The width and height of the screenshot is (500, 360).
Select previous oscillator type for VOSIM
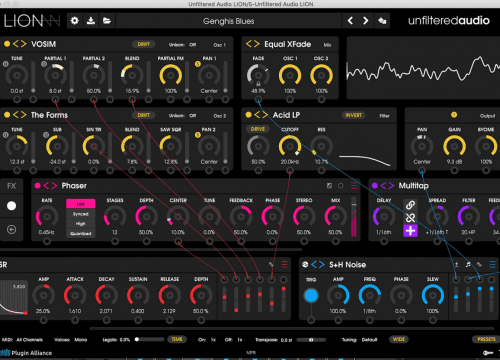click(x=16, y=44)
